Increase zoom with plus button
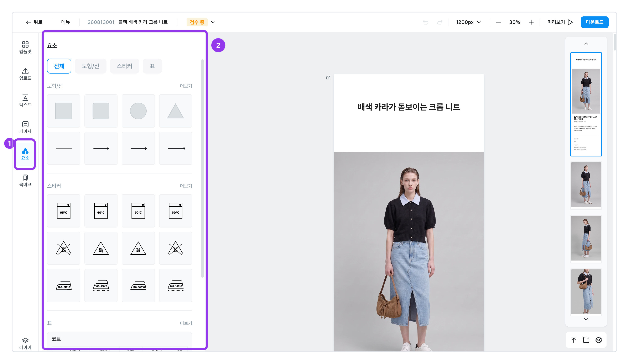Viewport: 629px width, 364px height. (531, 22)
